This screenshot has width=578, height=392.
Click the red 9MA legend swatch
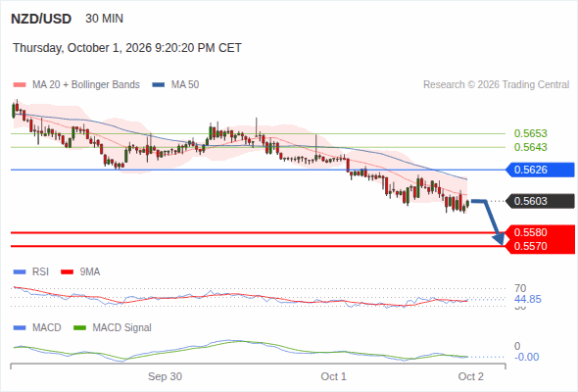click(x=67, y=272)
